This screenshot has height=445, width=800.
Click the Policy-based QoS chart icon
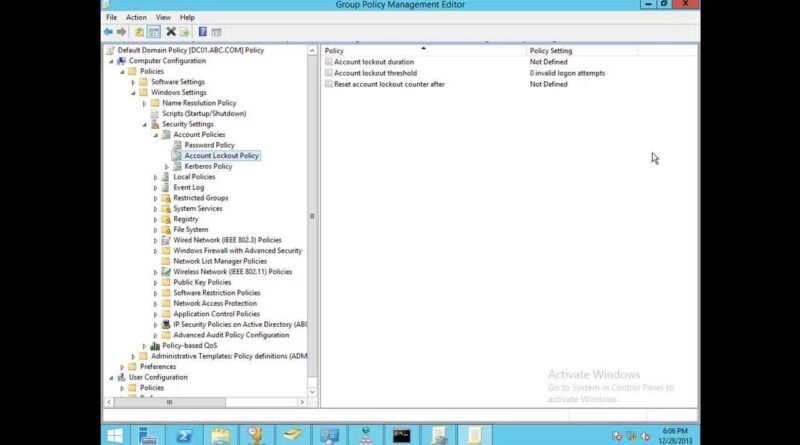tap(155, 345)
